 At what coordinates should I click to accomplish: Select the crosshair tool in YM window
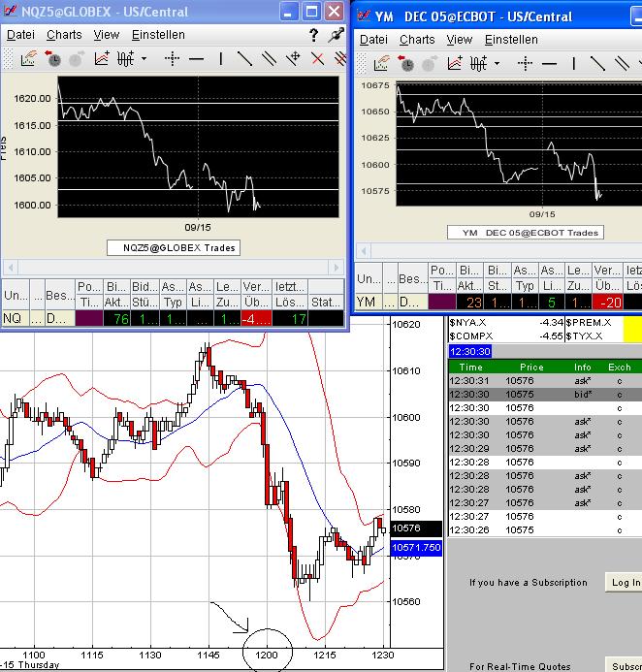(x=525, y=63)
